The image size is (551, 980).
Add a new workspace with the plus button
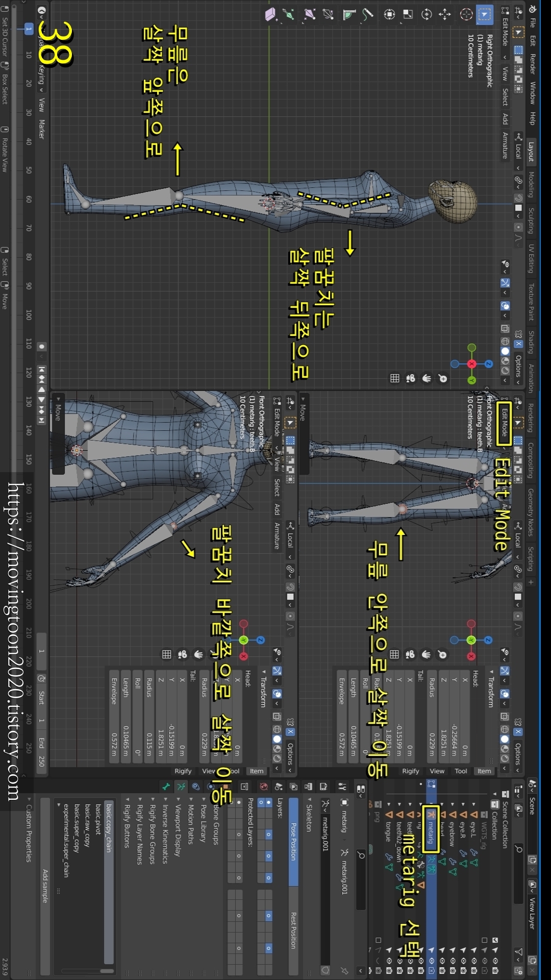tap(531, 582)
